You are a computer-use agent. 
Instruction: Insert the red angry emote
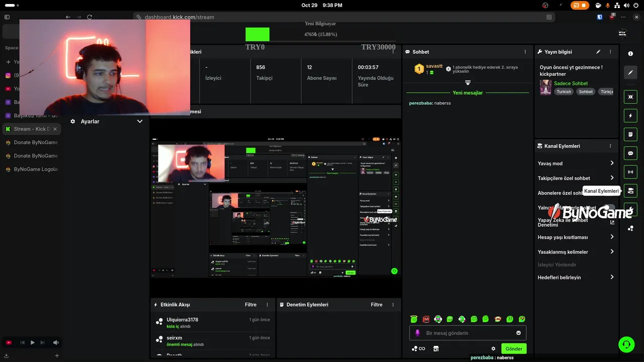[x=426, y=319]
